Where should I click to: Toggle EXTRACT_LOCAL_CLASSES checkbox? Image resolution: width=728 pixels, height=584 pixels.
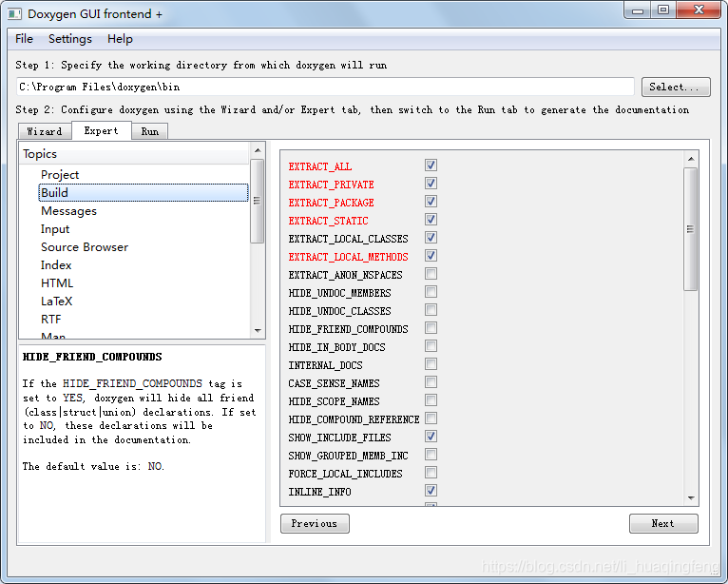(431, 238)
